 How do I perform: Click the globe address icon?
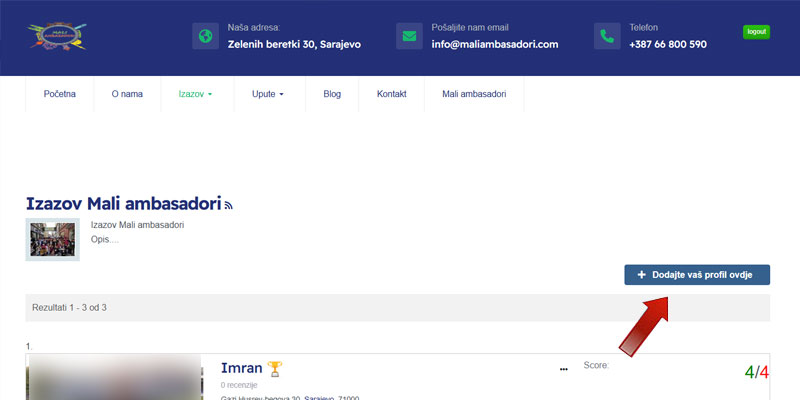click(206, 36)
